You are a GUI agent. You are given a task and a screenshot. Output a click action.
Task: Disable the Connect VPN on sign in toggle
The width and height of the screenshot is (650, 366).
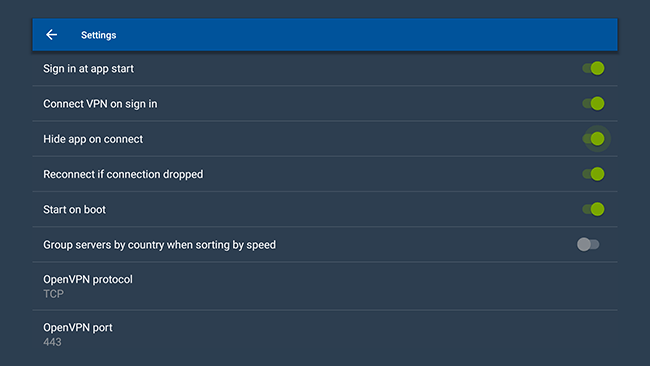coord(593,104)
